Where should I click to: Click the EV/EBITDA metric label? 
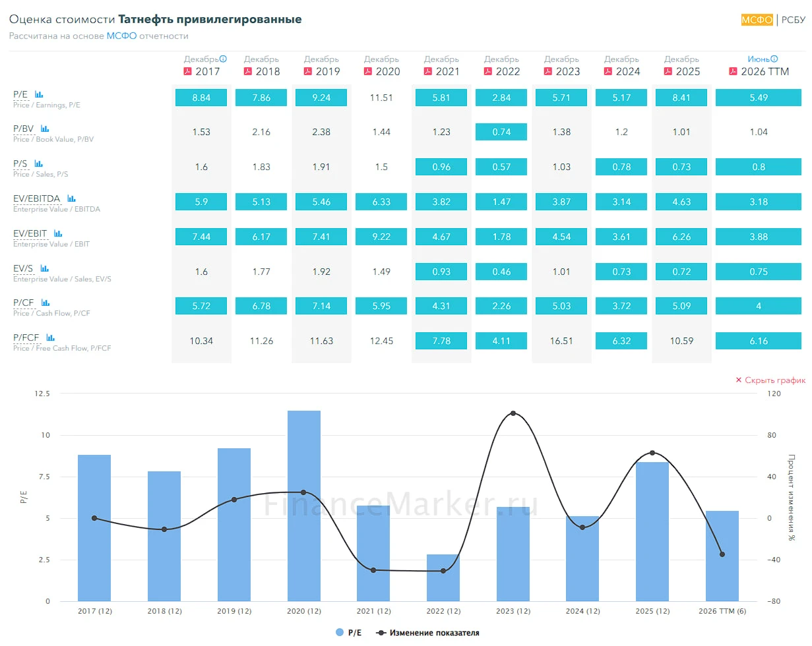coord(38,198)
